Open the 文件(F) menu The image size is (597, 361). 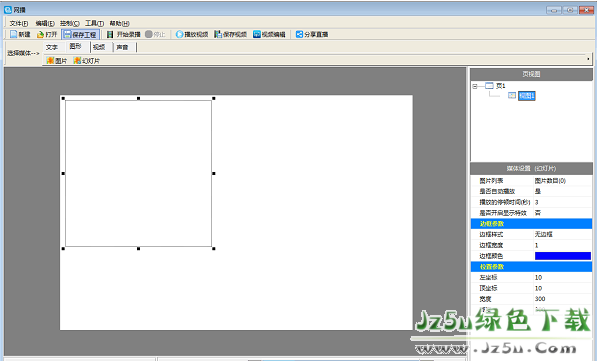click(19, 23)
